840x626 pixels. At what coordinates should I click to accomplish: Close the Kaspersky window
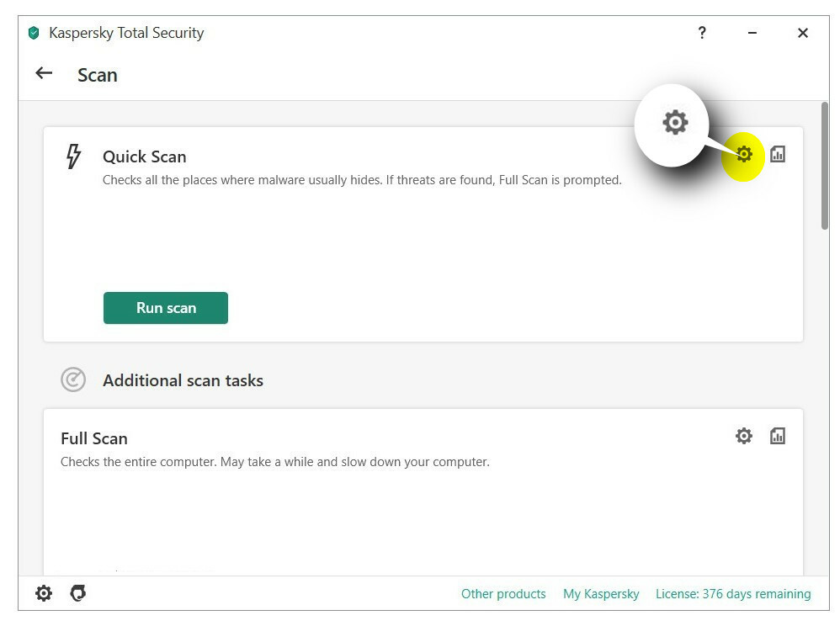[x=802, y=33]
